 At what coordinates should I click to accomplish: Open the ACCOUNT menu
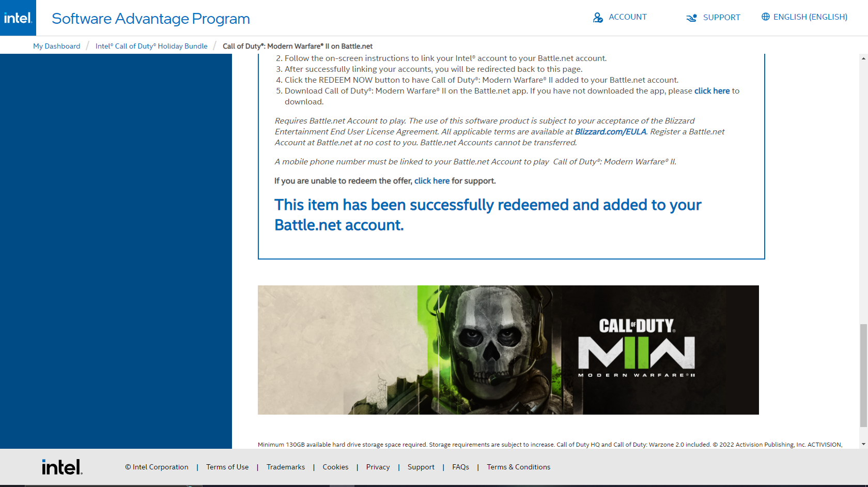(x=627, y=17)
